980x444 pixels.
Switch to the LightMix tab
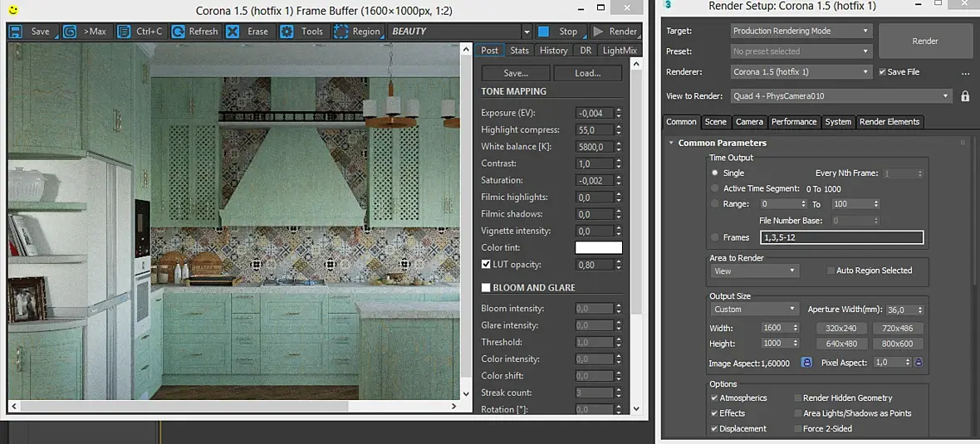pyautogui.click(x=620, y=51)
